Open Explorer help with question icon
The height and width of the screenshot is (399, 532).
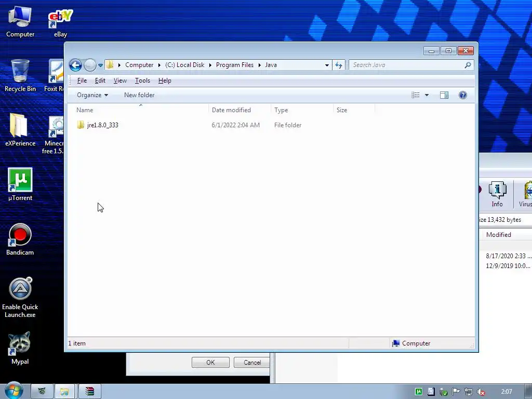tap(463, 95)
